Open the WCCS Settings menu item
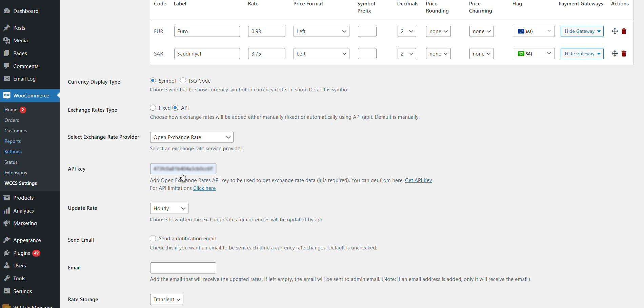 tap(20, 183)
